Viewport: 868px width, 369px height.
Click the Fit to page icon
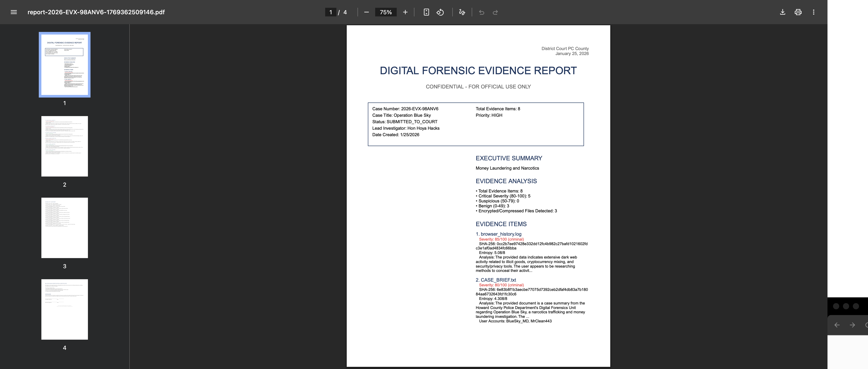426,12
